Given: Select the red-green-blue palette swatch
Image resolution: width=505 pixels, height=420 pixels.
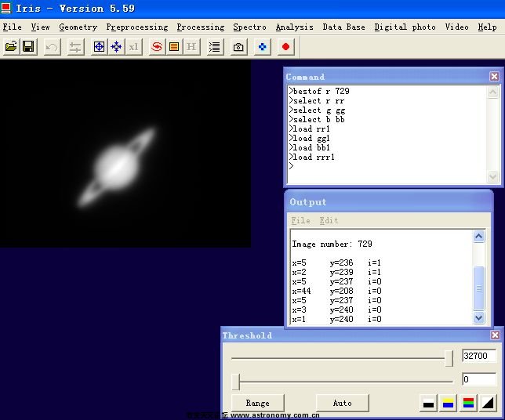Looking at the screenshot, I should [468, 403].
